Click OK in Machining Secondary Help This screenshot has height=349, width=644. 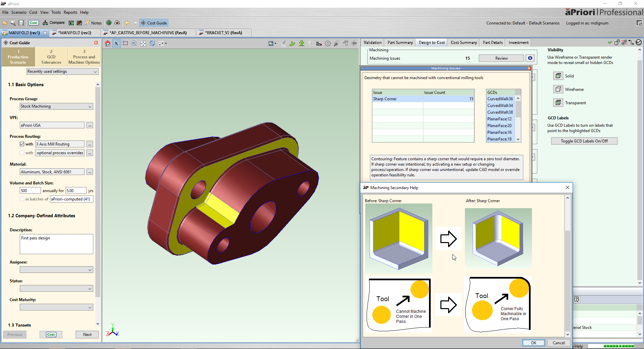[533, 343]
